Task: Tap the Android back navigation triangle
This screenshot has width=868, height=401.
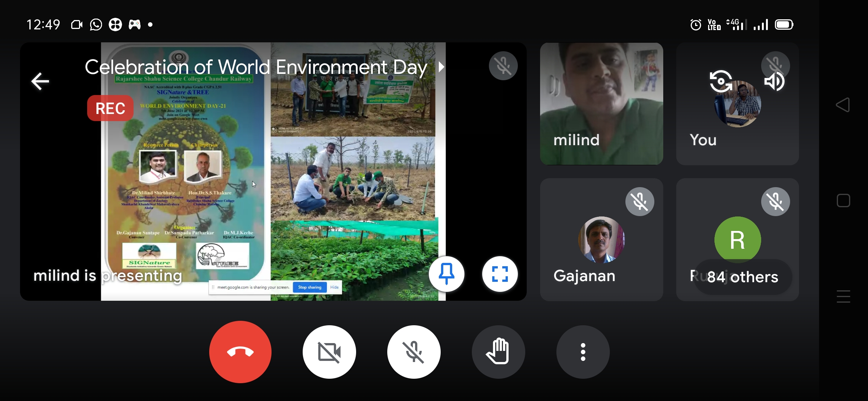Action: tap(843, 105)
